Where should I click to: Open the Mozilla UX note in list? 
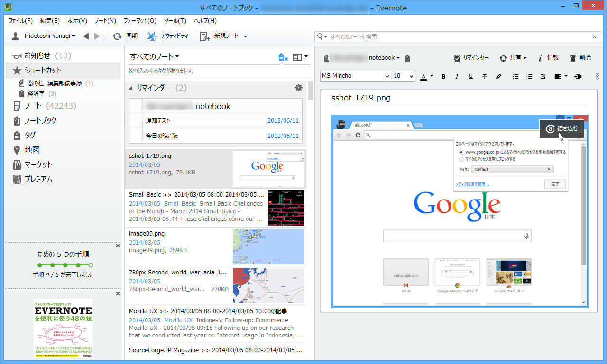(216, 325)
